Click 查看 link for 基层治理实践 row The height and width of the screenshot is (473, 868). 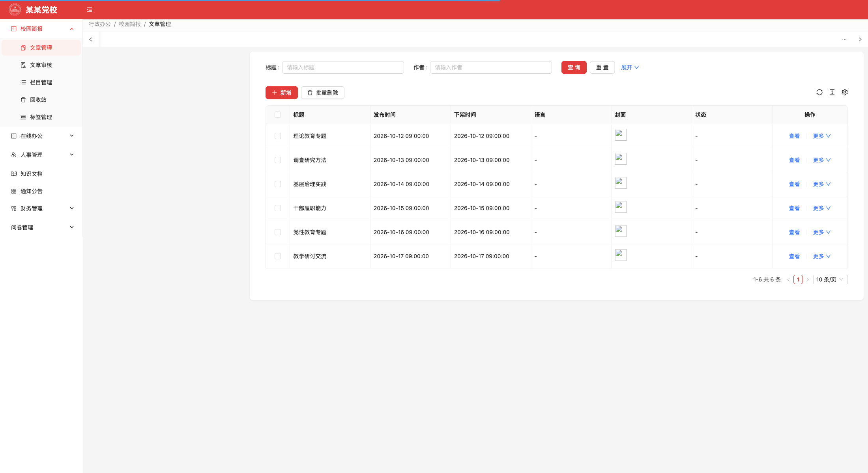pyautogui.click(x=794, y=184)
